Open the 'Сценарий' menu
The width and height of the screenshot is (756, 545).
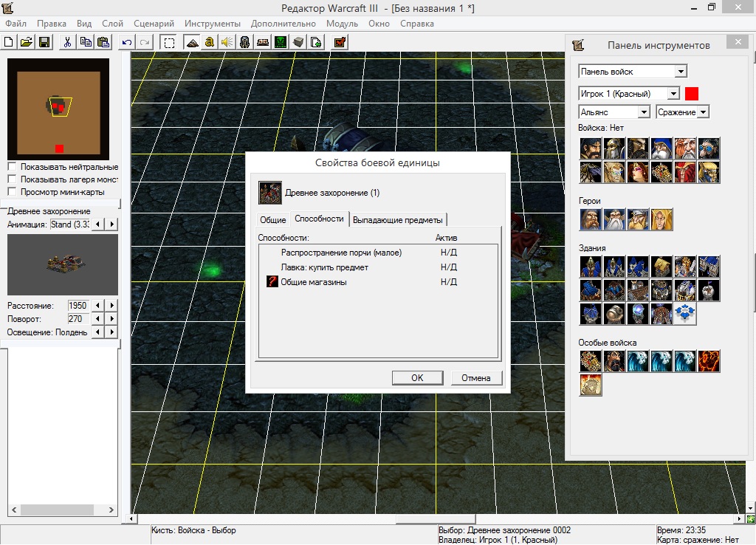tap(154, 24)
